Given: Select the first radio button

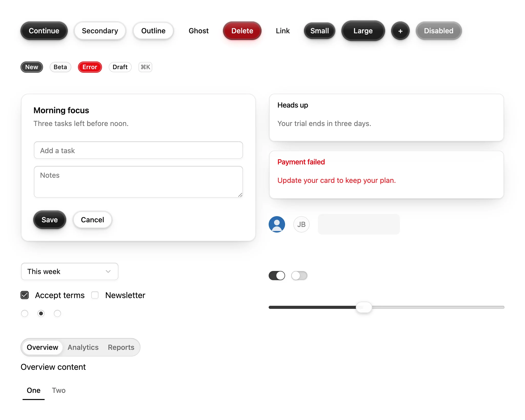Looking at the screenshot, I should point(25,313).
